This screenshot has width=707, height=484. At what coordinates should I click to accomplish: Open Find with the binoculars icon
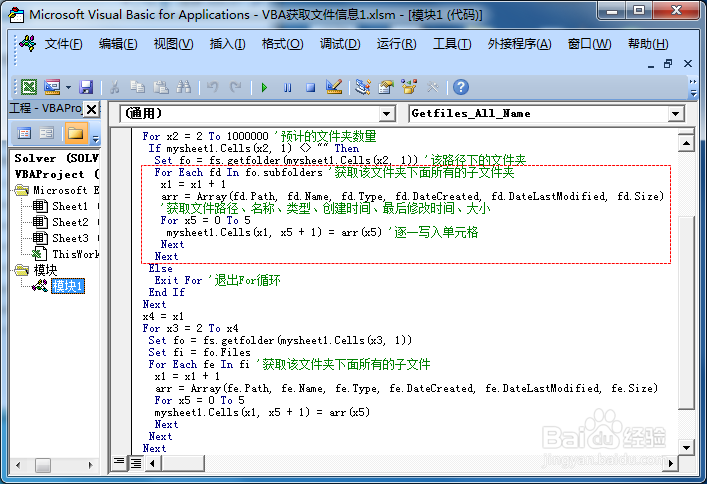pos(184,87)
